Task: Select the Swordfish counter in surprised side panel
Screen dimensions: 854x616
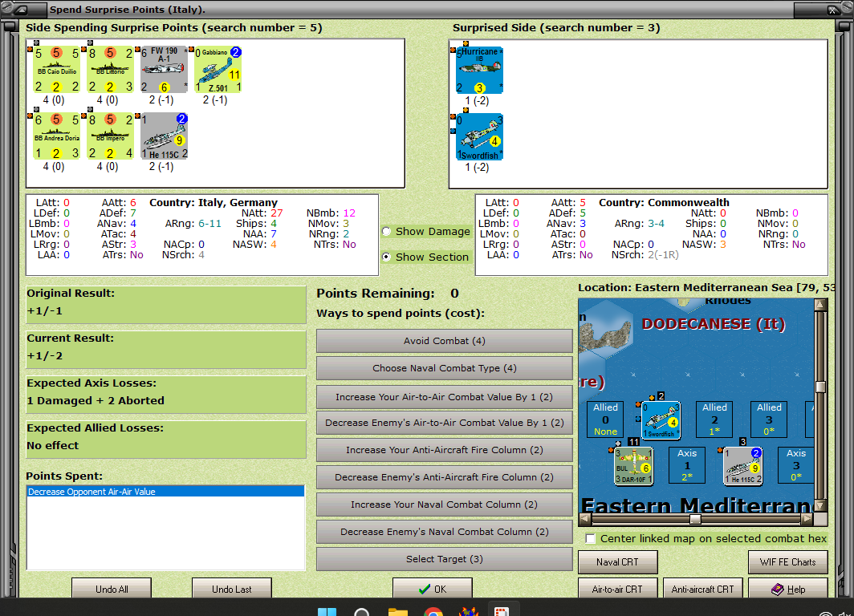Action: [x=479, y=137]
